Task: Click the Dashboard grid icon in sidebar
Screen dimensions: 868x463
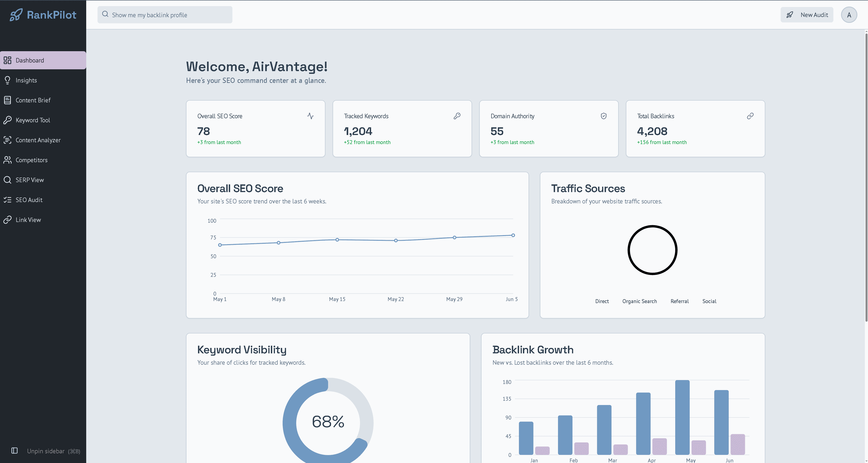Action: click(7, 60)
